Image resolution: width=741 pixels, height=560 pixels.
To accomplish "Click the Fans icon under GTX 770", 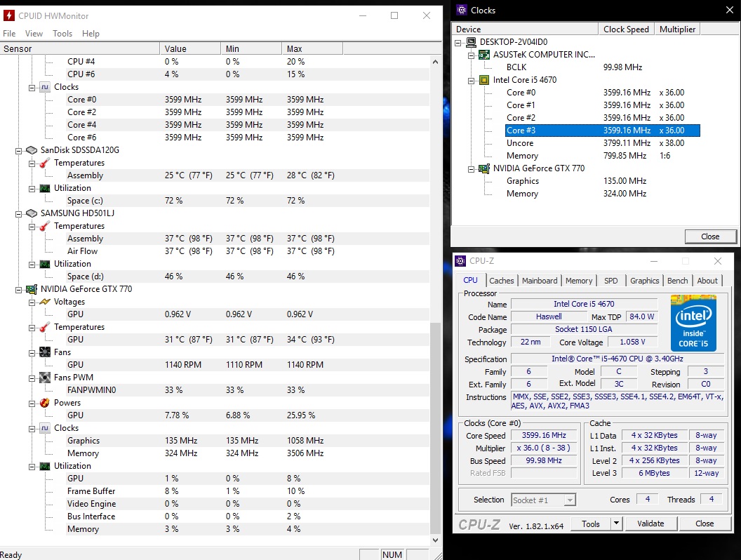I will [x=45, y=352].
